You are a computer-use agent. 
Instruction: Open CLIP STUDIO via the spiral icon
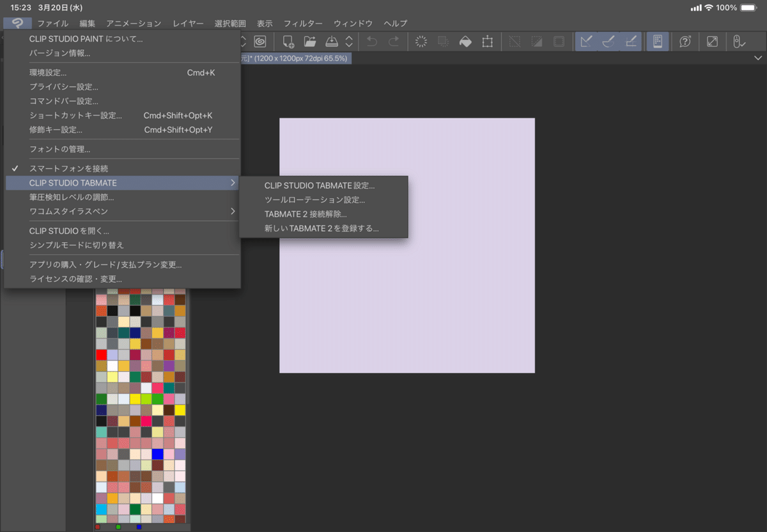click(260, 42)
